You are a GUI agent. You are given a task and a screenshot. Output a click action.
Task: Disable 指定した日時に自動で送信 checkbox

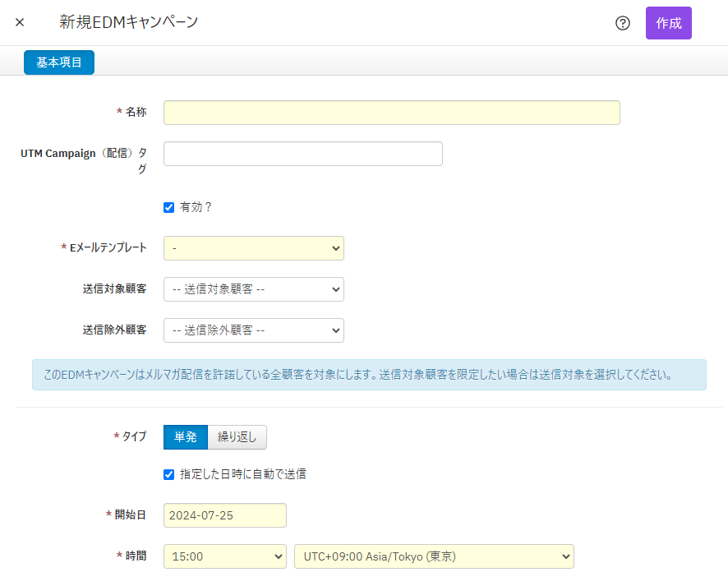click(x=169, y=474)
